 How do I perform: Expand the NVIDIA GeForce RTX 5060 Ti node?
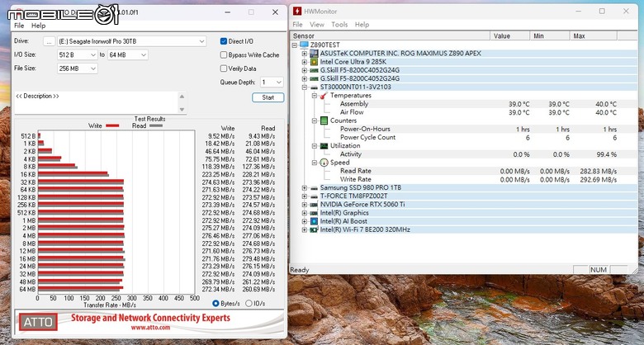(305, 205)
